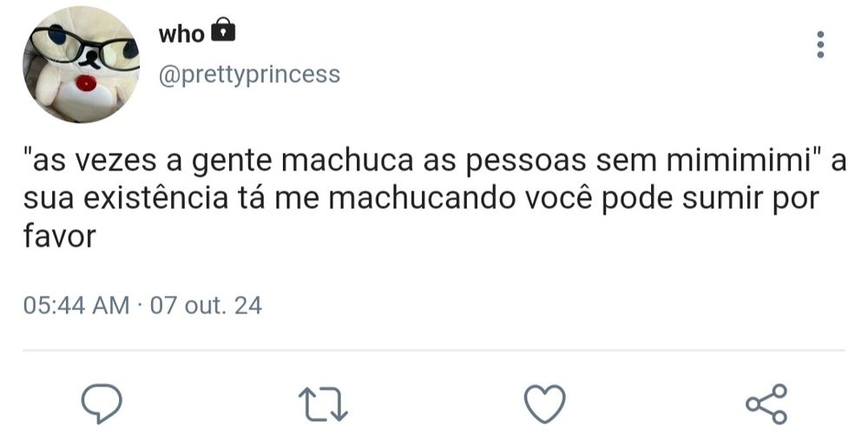Screen dimensions: 868x447
Task: Click the word "machucando" in the tweet
Action: click(425, 200)
